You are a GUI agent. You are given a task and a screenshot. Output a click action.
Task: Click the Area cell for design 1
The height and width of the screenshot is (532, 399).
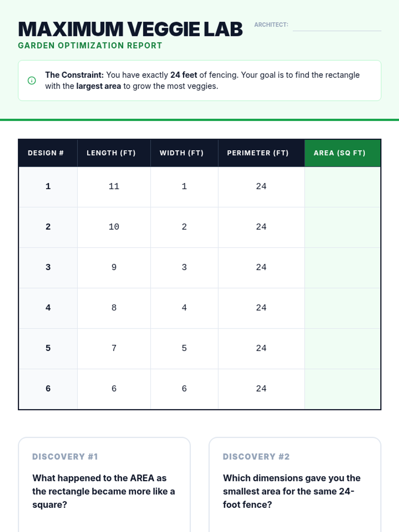coord(342,187)
